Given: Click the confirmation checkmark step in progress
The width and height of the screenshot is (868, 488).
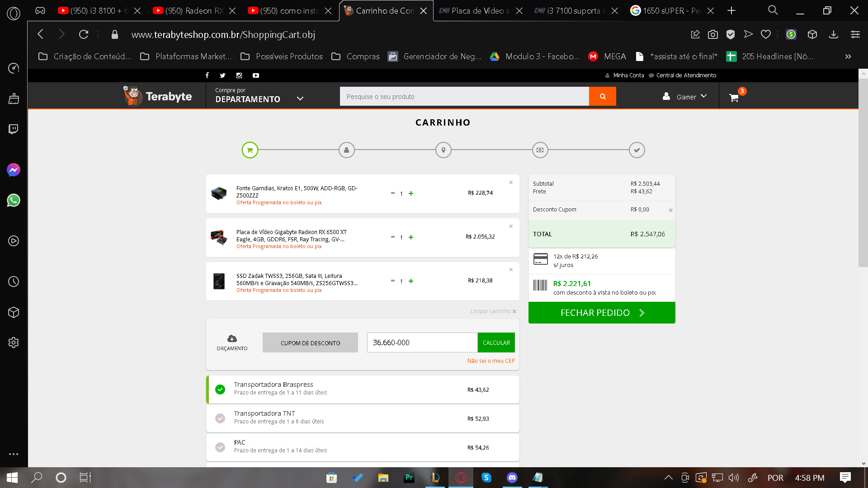Looking at the screenshot, I should (x=637, y=150).
